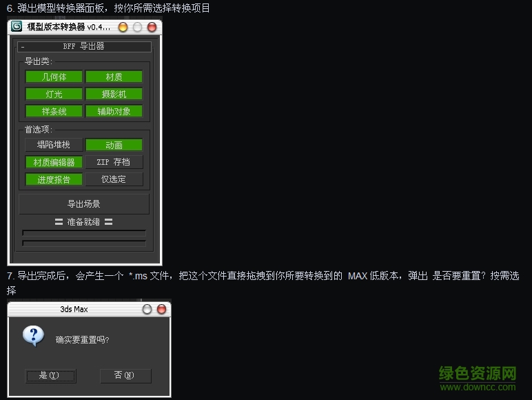
Task: Toggle the 材质编辑器 preference button
Action: pyautogui.click(x=54, y=162)
